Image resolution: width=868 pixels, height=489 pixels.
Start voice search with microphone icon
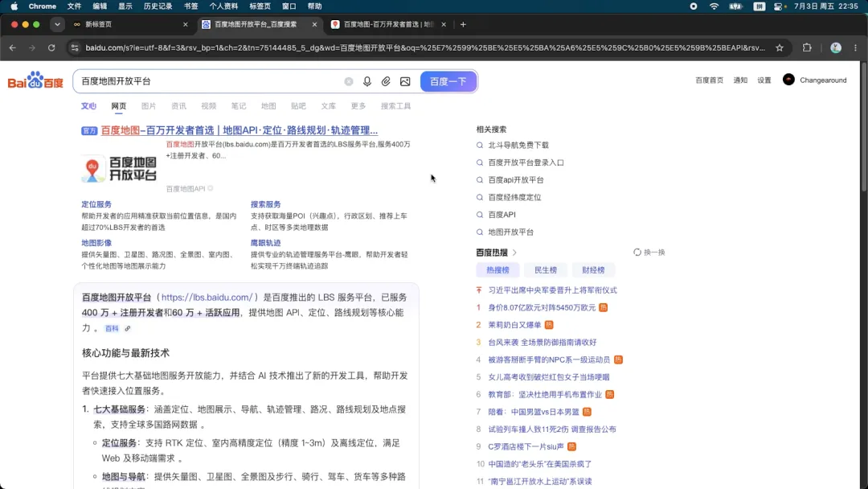pos(367,81)
